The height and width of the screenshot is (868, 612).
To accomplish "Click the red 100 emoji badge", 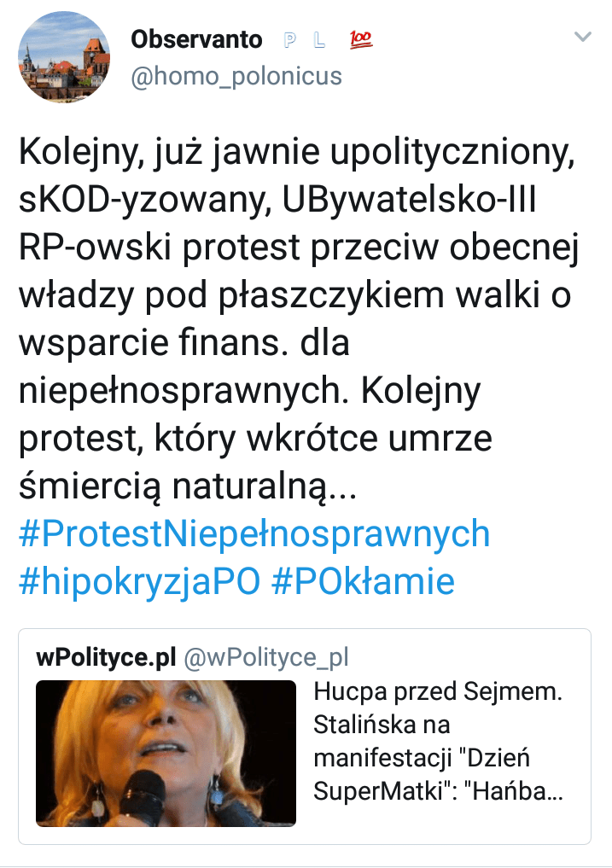I will coord(362,39).
